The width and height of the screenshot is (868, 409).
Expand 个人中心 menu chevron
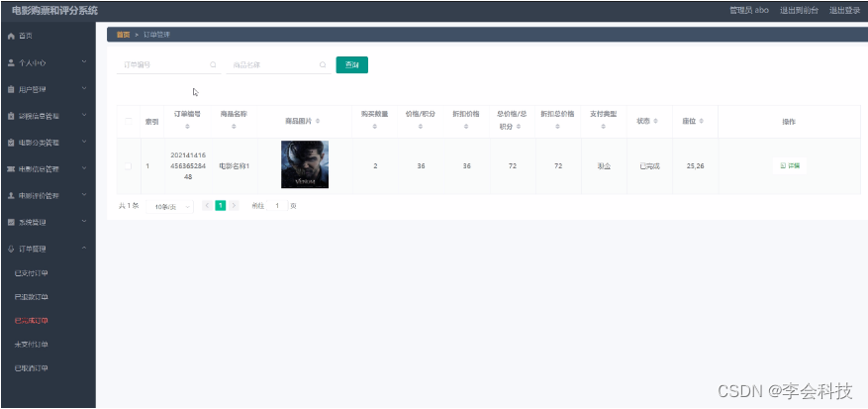[x=84, y=62]
